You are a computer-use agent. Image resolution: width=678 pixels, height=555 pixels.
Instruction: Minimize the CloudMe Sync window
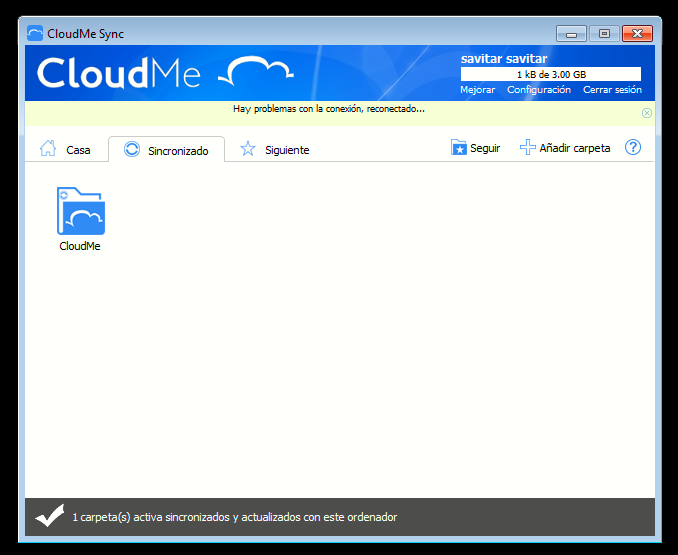[x=571, y=34]
